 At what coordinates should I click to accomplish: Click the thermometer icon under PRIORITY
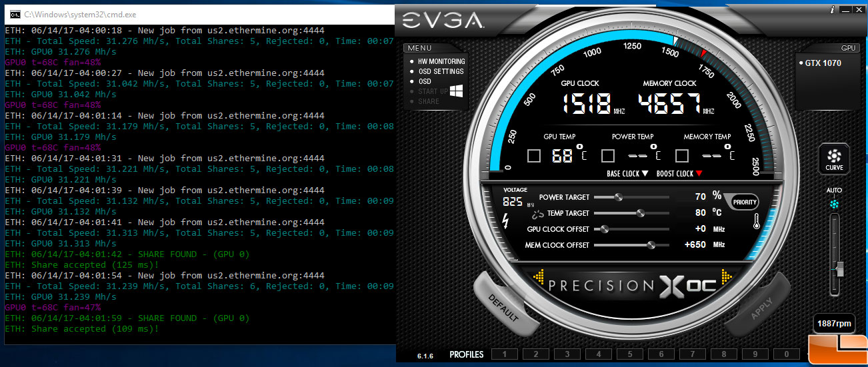pos(757,222)
